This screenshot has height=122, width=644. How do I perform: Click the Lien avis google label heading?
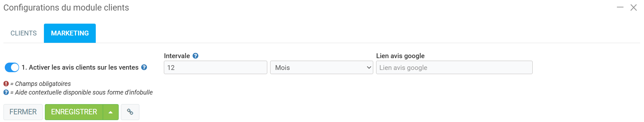[400, 56]
